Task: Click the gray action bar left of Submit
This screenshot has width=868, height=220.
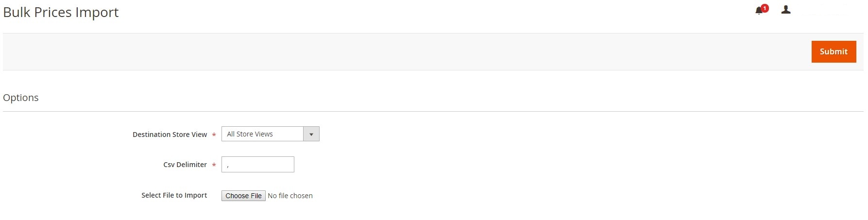Action: tap(389, 52)
